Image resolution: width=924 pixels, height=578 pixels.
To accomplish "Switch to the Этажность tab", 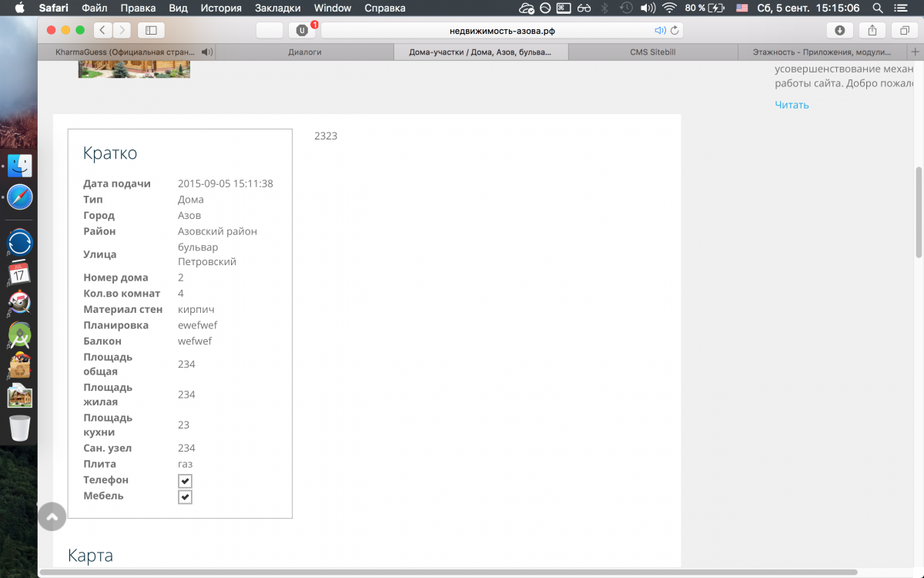I will [822, 52].
